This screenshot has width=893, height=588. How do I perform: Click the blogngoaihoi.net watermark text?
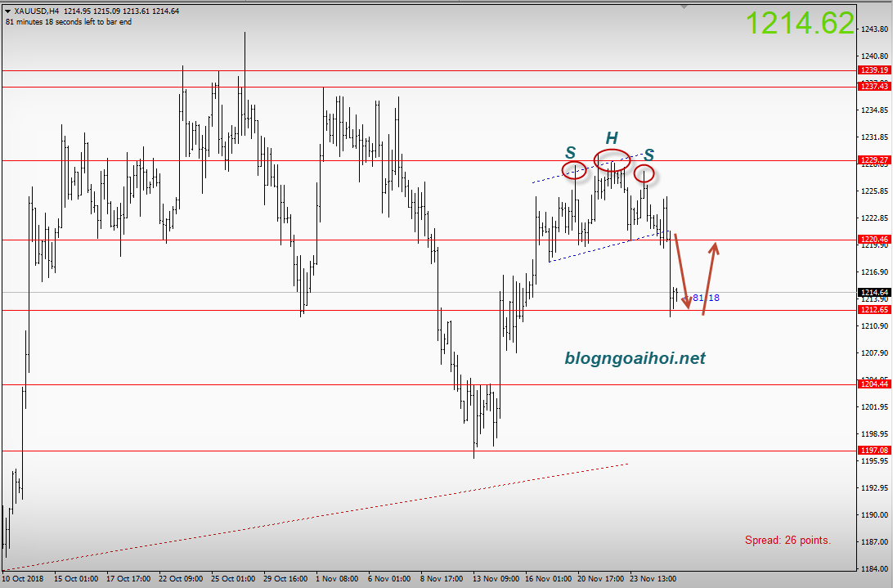click(x=635, y=358)
